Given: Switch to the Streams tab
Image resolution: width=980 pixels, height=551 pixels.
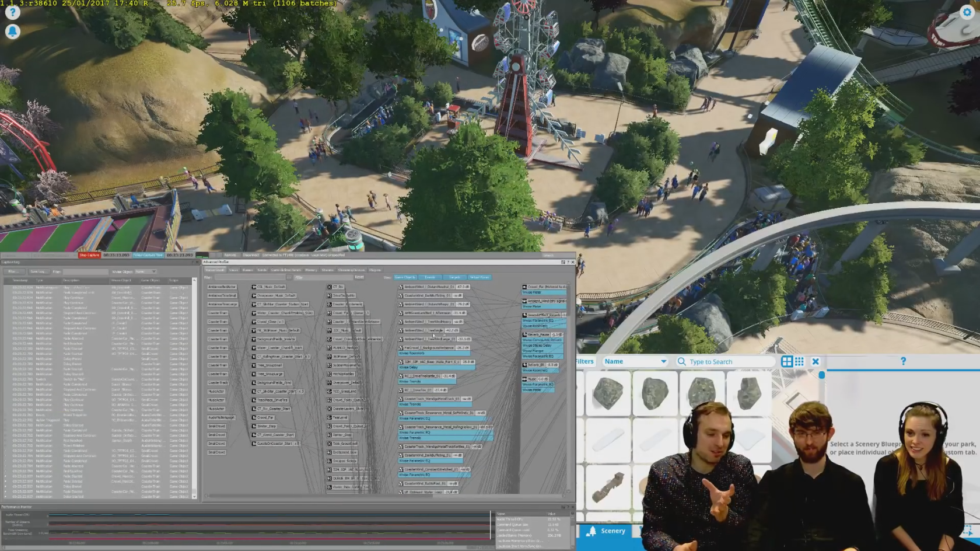Looking at the screenshot, I should click(x=328, y=270).
